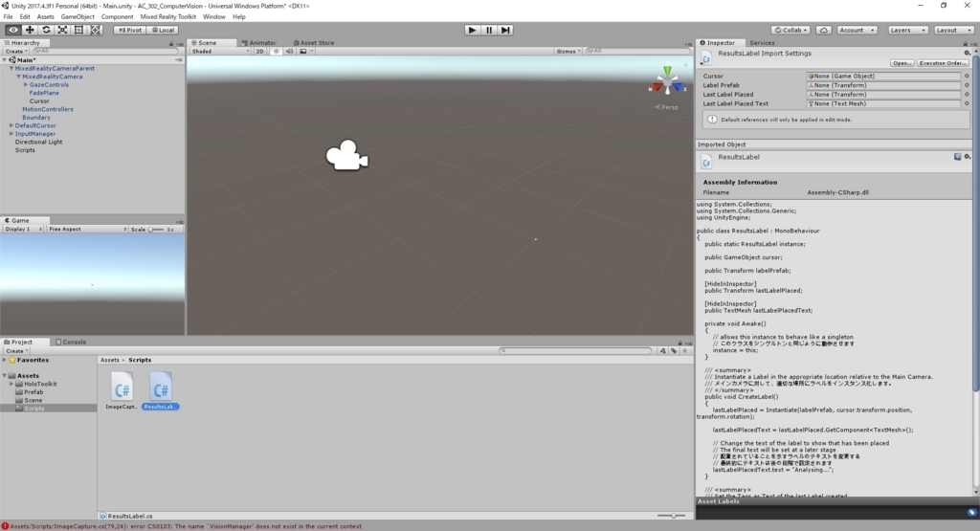Open ResultsLabel component gear menu

coord(967,157)
